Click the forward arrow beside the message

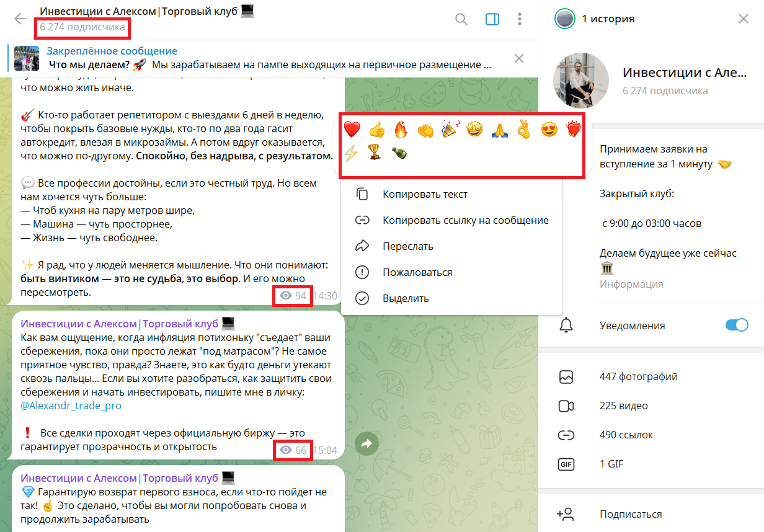point(366,443)
